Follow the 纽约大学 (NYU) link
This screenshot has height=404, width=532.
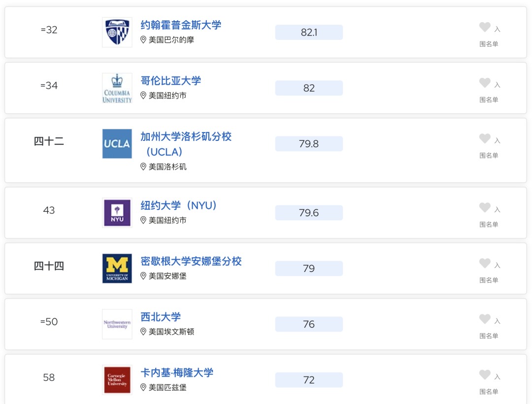point(178,205)
